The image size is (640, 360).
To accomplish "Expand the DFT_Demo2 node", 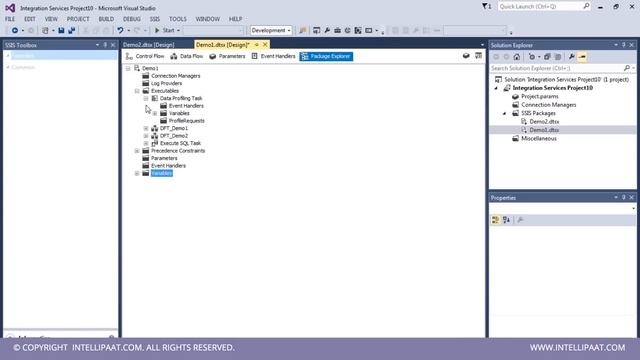I will pyautogui.click(x=146, y=136).
